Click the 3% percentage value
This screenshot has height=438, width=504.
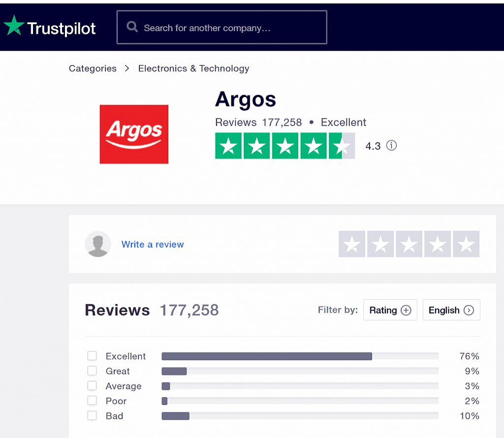click(x=472, y=386)
